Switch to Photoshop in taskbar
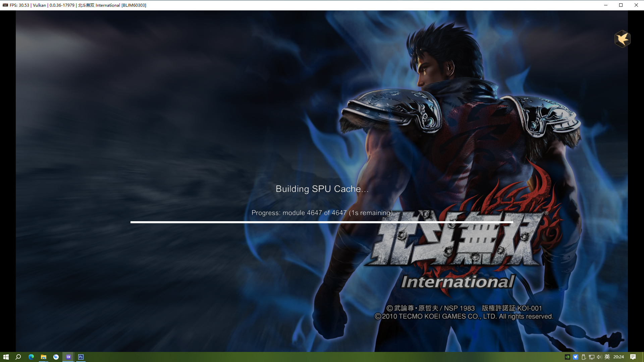 click(x=80, y=357)
